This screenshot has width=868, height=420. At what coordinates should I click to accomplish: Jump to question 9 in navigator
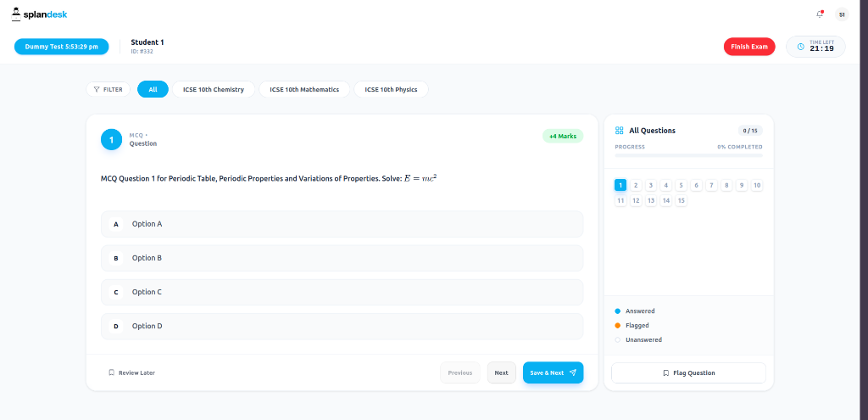[742, 185]
